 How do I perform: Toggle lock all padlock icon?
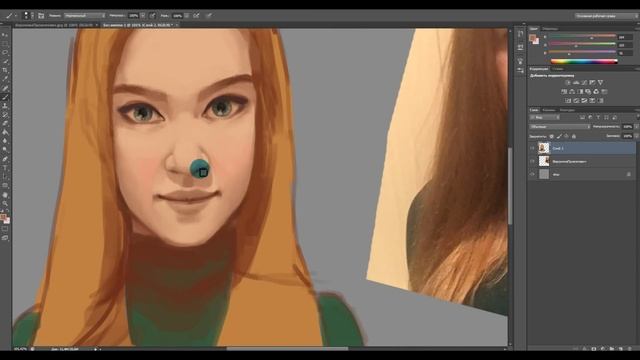(x=574, y=136)
